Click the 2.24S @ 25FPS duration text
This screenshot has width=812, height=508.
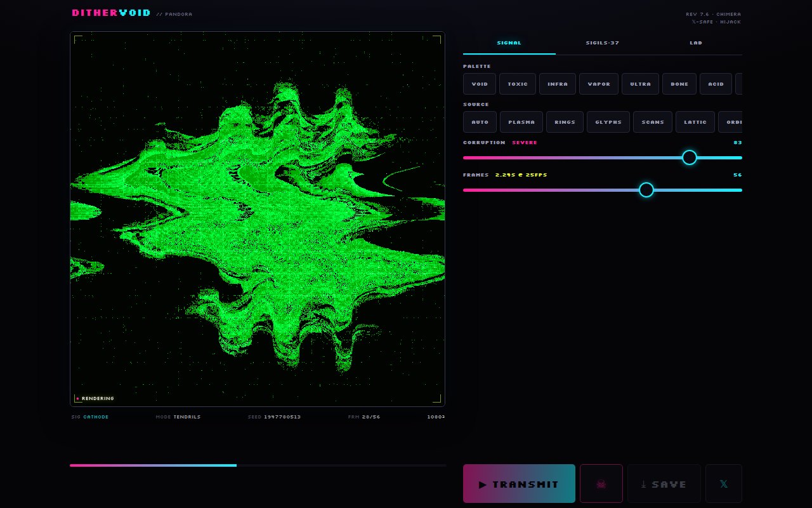point(521,175)
